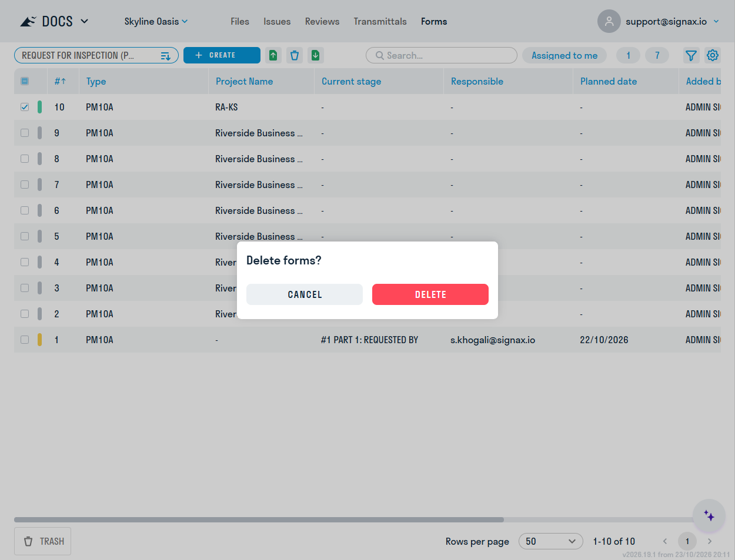Select the checkbox for row 1
Viewport: 735px width, 560px height.
click(25, 340)
